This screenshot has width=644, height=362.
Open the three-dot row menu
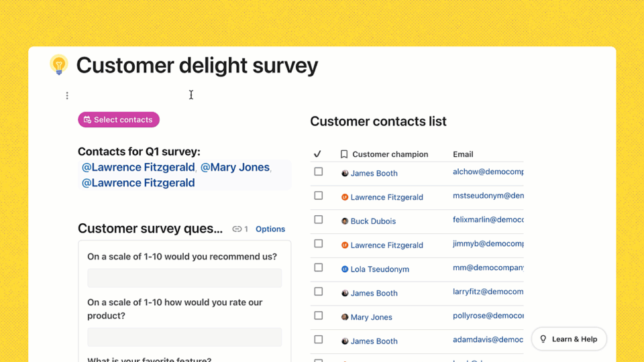pos(67,96)
